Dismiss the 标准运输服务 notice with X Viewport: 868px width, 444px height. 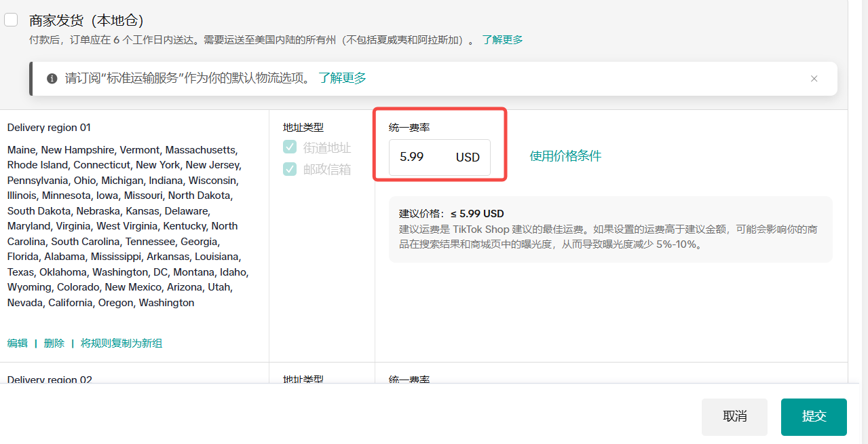coord(814,79)
